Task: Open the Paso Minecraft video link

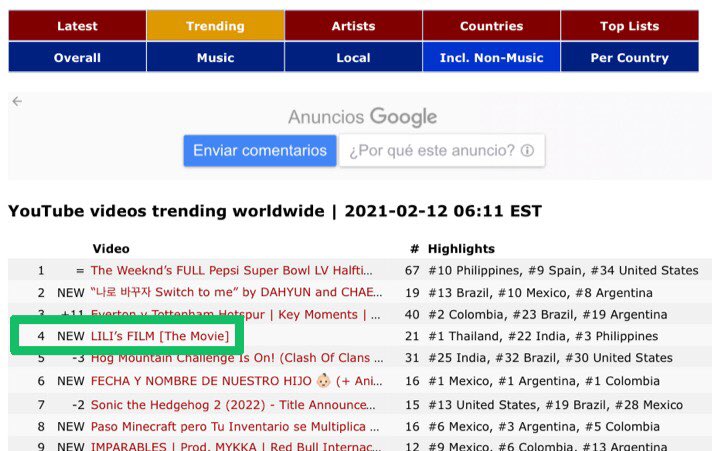Action: pyautogui.click(x=235, y=426)
